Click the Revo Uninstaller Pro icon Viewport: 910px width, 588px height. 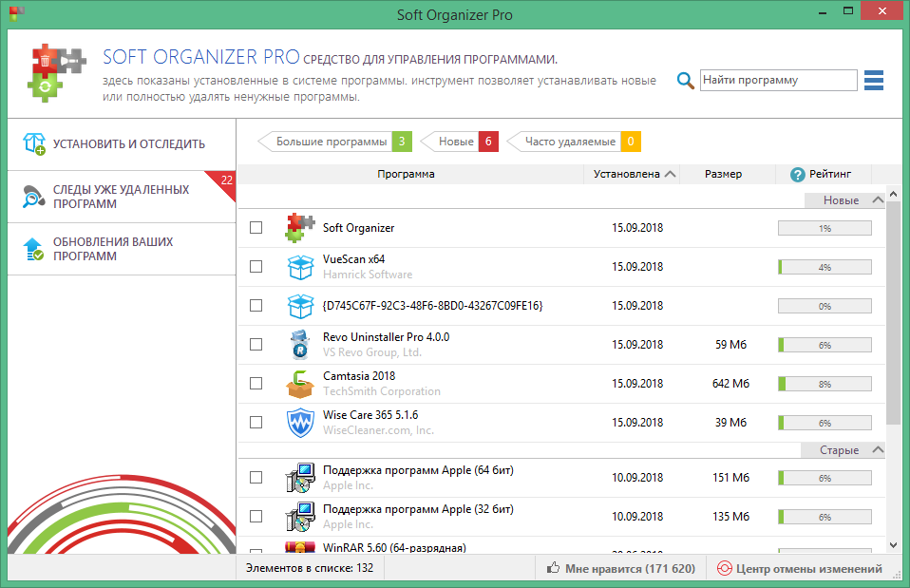301,344
